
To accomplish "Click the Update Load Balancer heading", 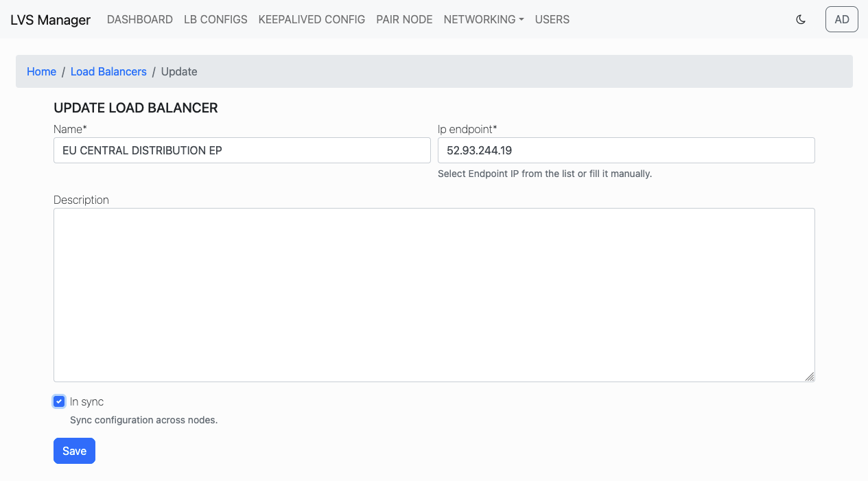I will (136, 108).
